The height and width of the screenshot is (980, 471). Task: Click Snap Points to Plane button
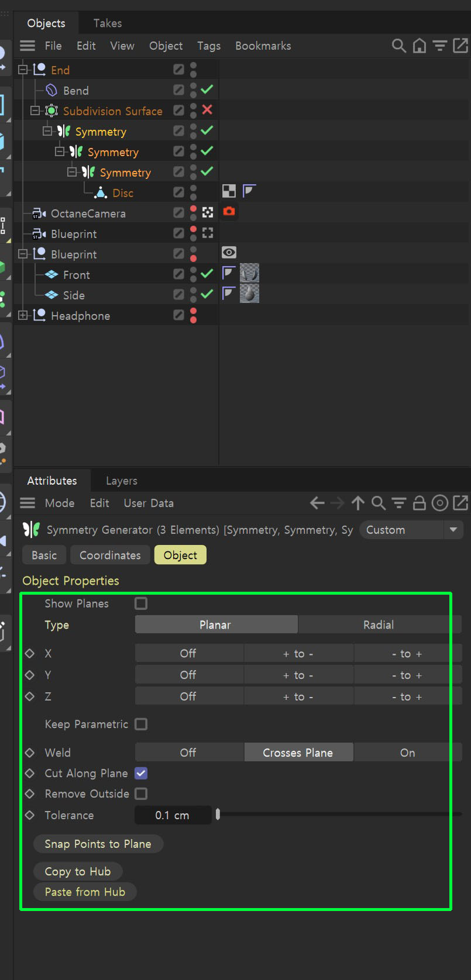click(98, 844)
